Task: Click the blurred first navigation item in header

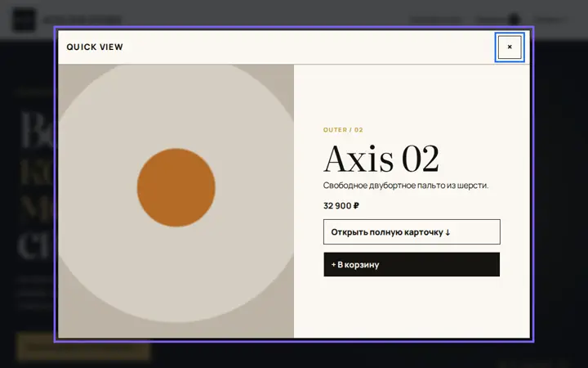Action: pyautogui.click(x=435, y=20)
